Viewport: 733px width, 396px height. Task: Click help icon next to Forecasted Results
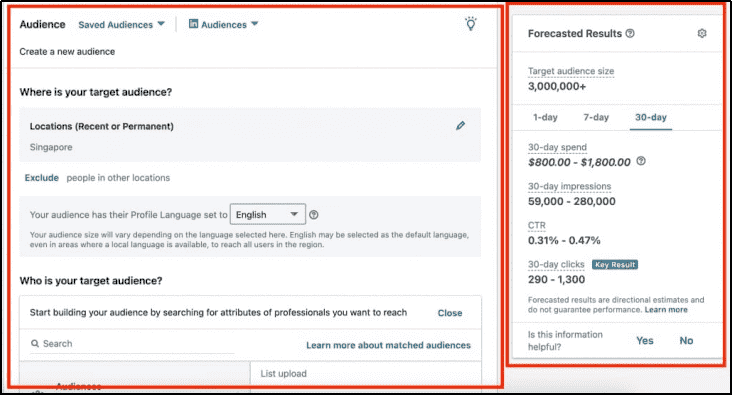pos(630,33)
